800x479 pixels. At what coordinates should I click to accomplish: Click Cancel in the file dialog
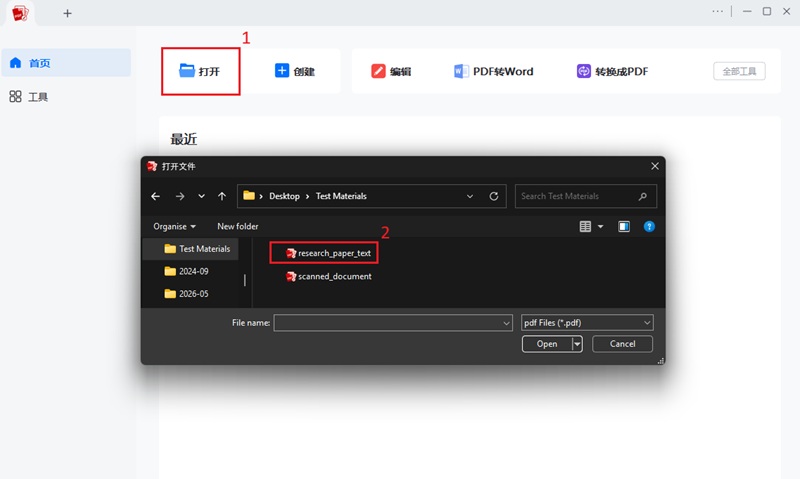622,344
